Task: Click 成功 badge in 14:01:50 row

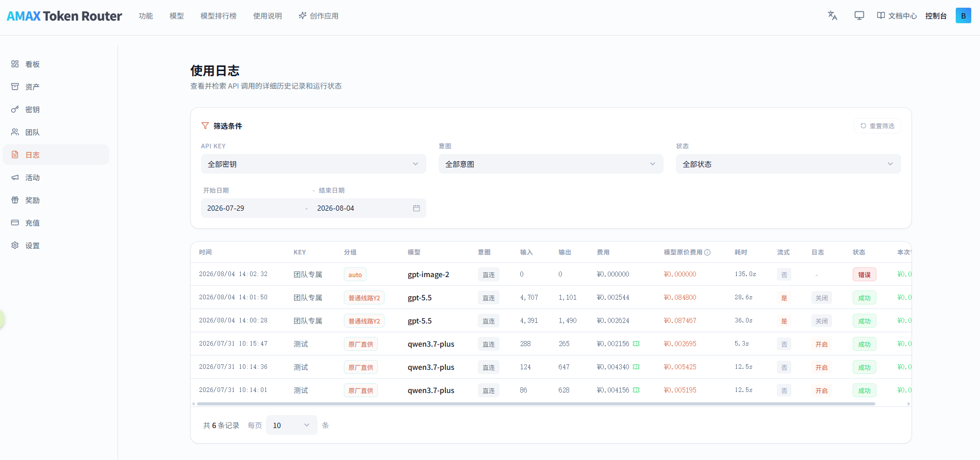Action: [864, 298]
